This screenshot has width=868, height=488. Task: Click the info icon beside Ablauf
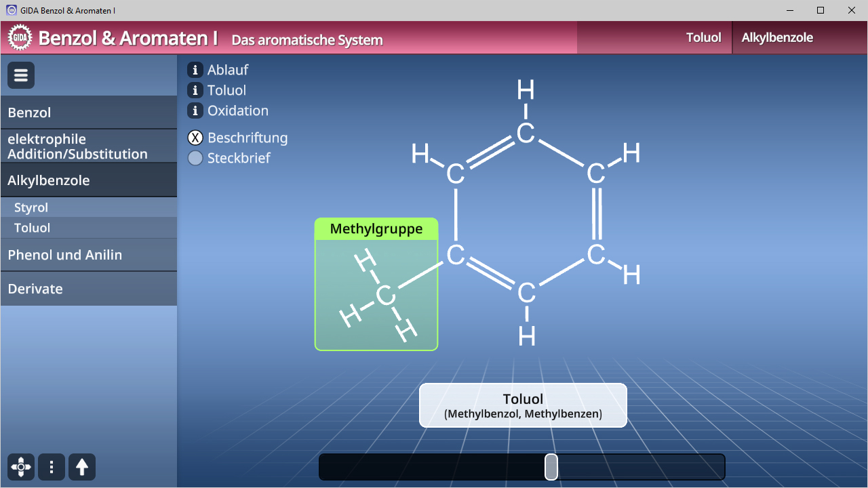[x=195, y=70]
